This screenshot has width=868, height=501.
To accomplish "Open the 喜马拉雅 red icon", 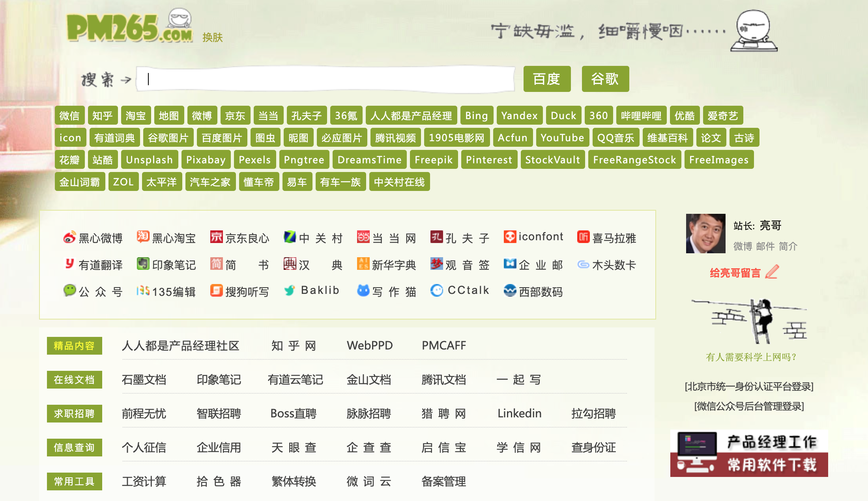I will (x=583, y=237).
